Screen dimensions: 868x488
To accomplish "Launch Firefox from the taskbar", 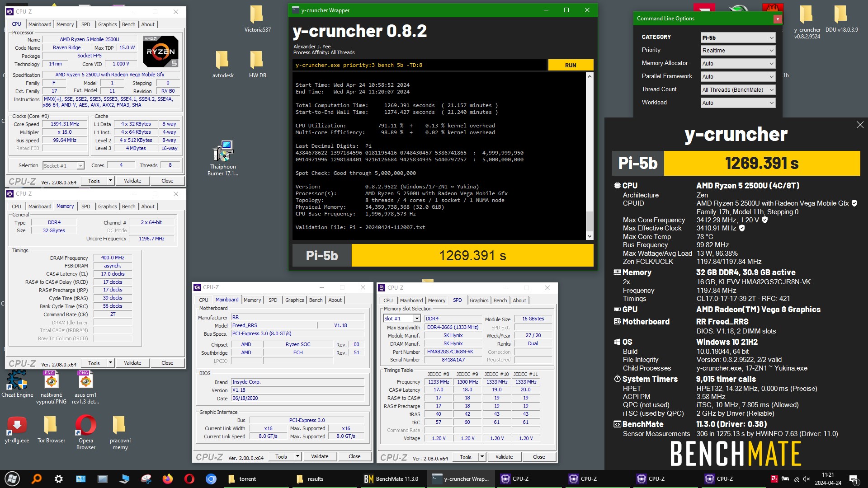I will [168, 479].
